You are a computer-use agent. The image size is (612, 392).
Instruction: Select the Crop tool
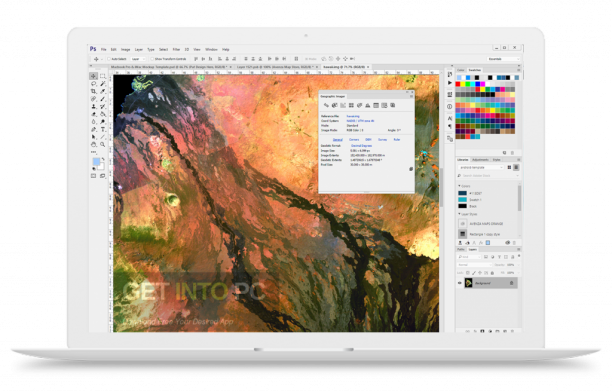tap(93, 91)
